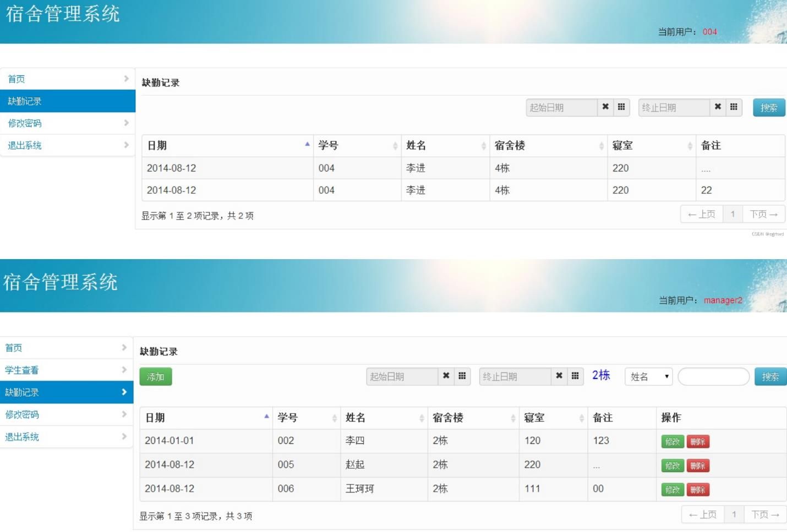Toggle sorting on the 寝室 column header

(x=691, y=145)
